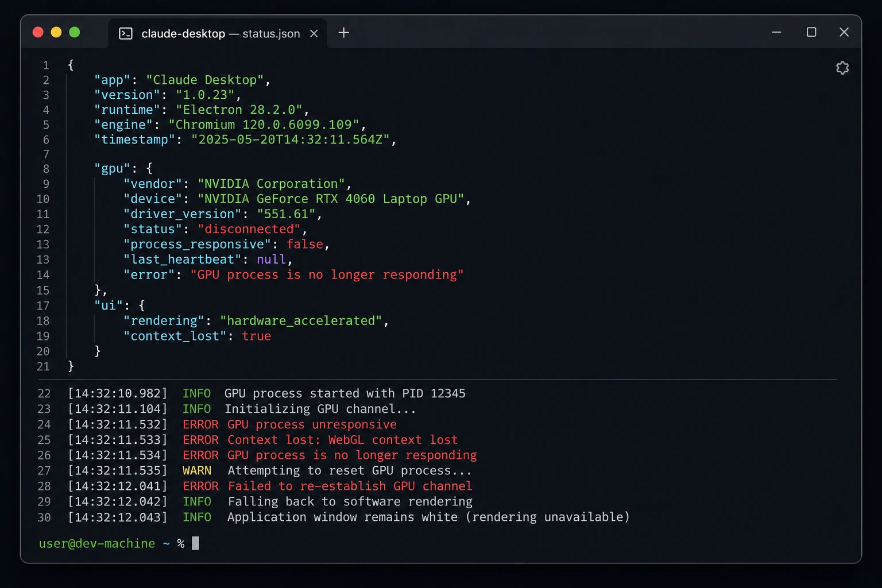Click log "GPU process started with PID 12345"
Image resolution: width=882 pixels, height=588 pixels.
(345, 393)
